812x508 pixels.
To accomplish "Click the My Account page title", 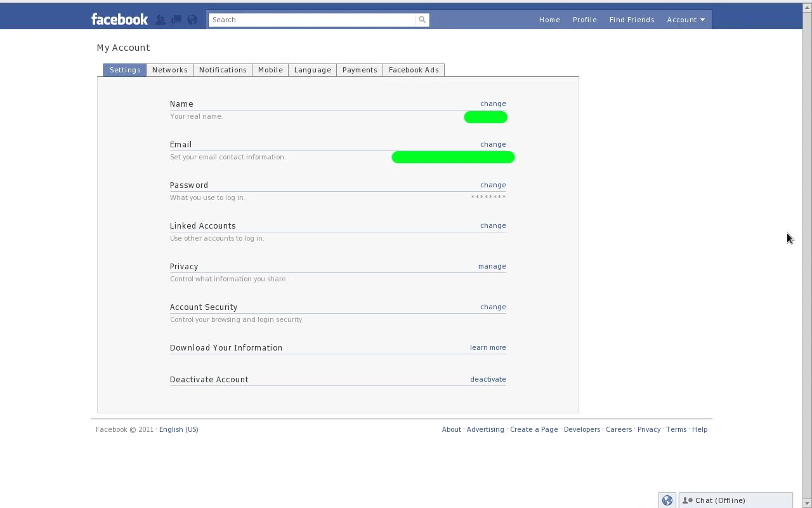I will click(x=123, y=48).
